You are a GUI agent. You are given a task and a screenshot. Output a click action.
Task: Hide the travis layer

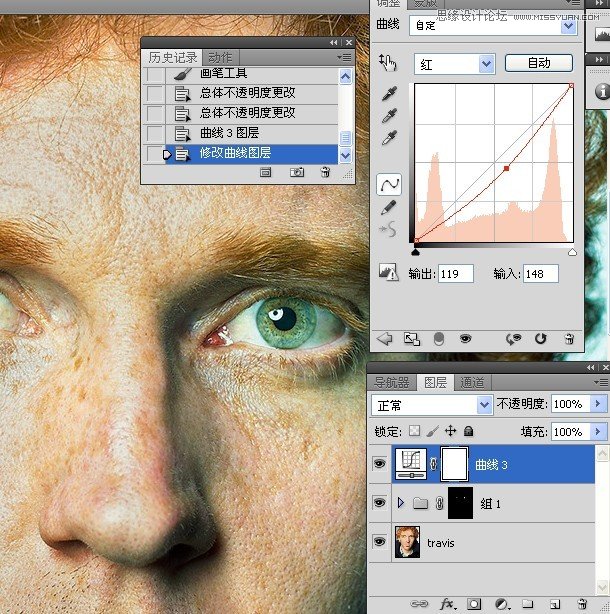point(379,542)
